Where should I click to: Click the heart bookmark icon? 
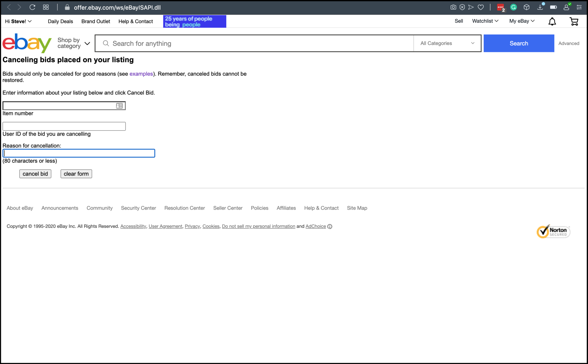click(481, 7)
